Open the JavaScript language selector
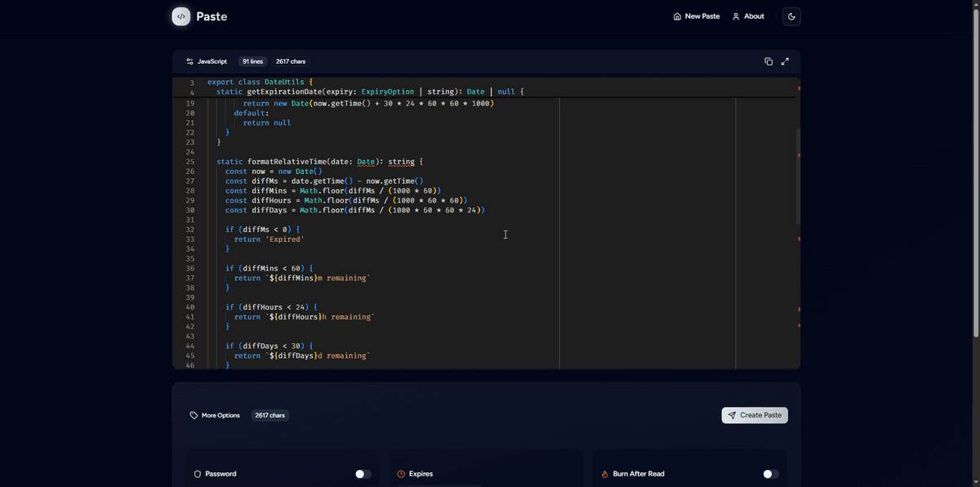This screenshot has height=487, width=980. click(207, 61)
